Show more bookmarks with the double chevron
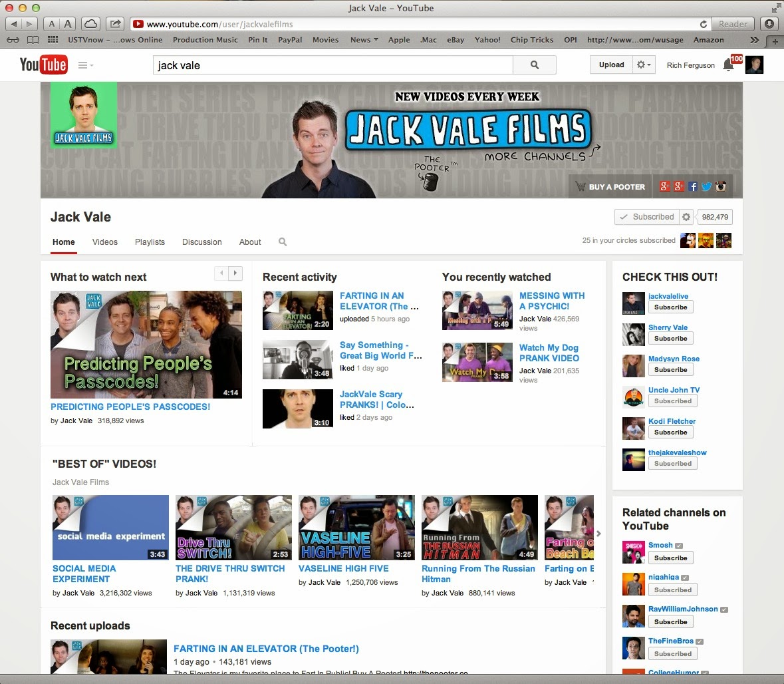 tap(755, 40)
